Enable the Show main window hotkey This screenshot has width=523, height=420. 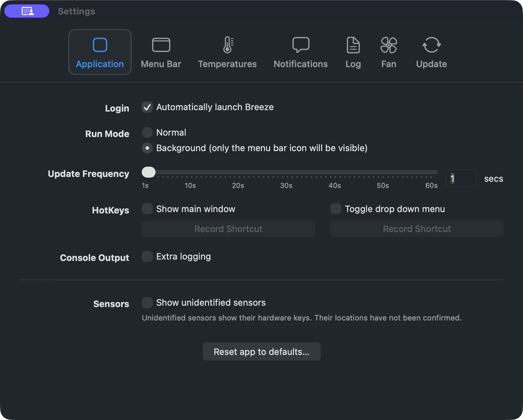click(x=147, y=209)
